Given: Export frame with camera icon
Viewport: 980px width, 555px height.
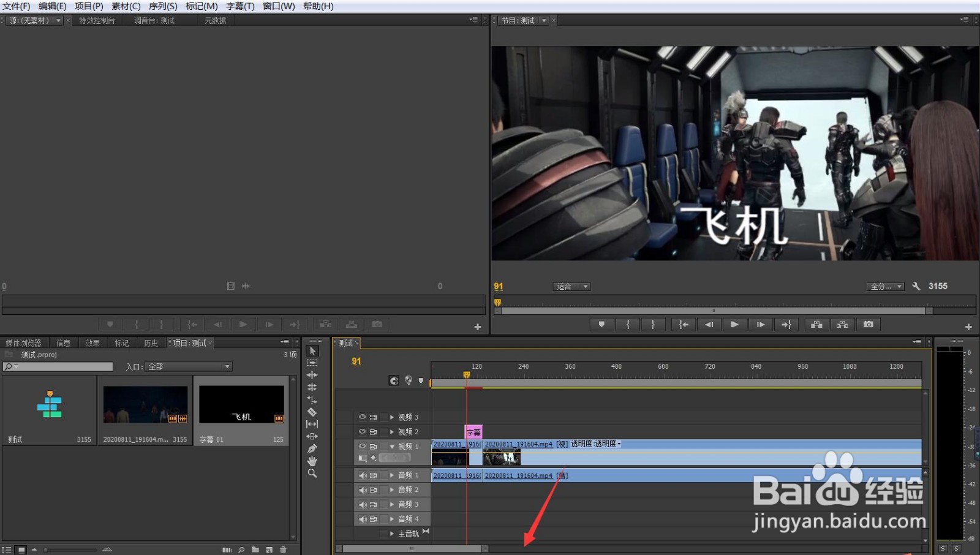Looking at the screenshot, I should (x=869, y=325).
